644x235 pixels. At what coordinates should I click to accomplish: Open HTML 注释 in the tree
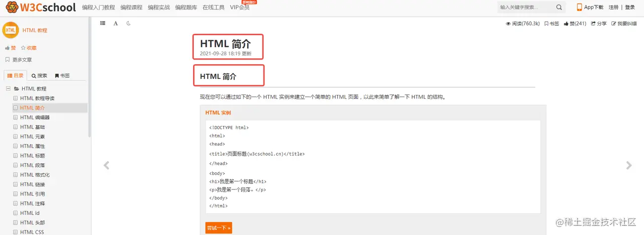click(32, 203)
